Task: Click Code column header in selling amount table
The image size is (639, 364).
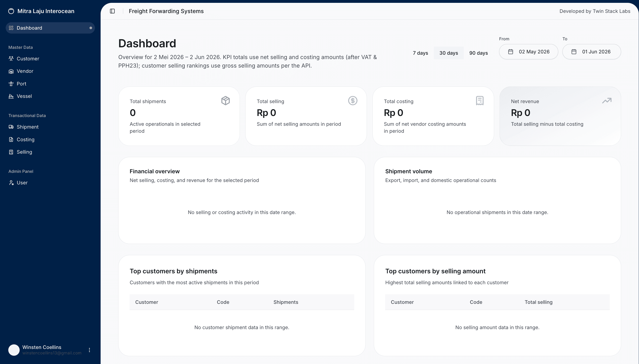Action: point(476,302)
